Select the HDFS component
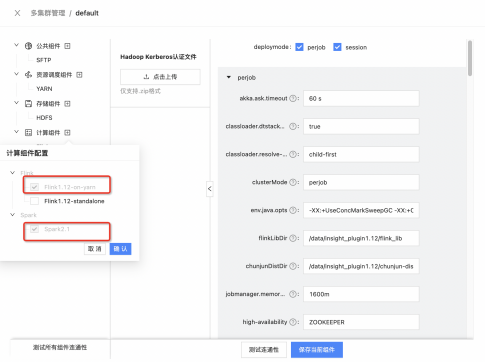This screenshot has height=362, width=485. pyautogui.click(x=44, y=118)
